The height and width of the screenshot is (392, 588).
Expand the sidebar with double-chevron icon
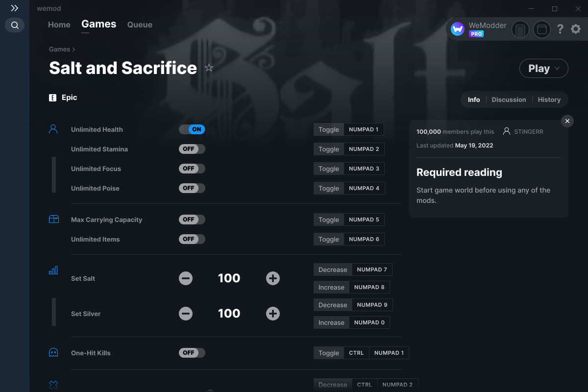(x=15, y=8)
